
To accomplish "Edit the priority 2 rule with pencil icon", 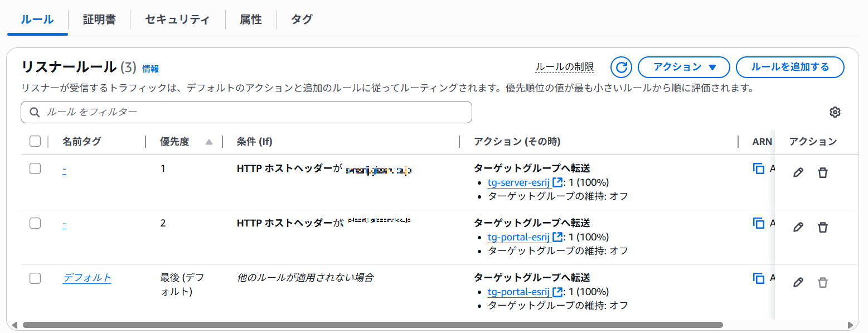I will click(798, 228).
